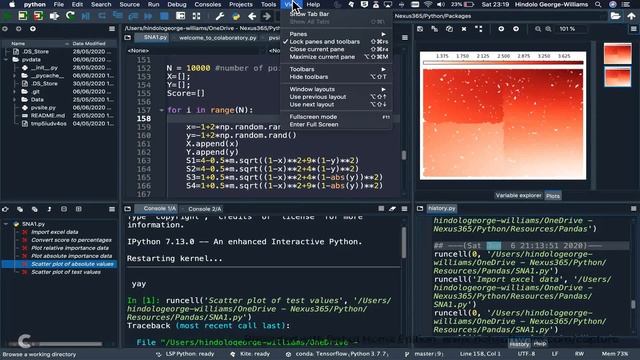
Task: Click the console interrupt kernel stop icon
Action: [381, 209]
